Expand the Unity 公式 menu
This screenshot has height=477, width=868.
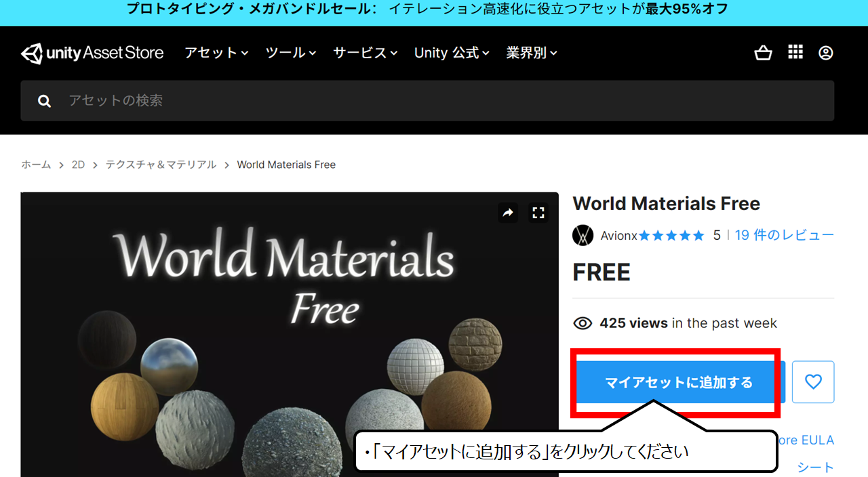click(452, 53)
